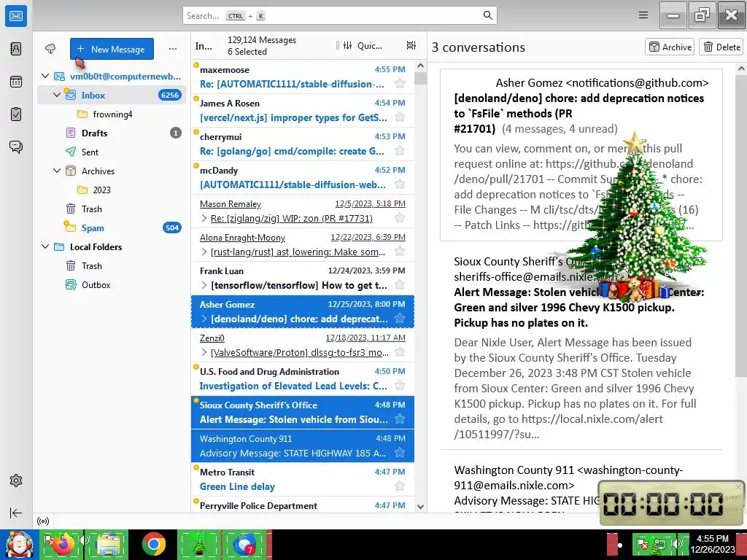The image size is (747, 560).
Task: Open the account Trash folder
Action: coord(112,209)
